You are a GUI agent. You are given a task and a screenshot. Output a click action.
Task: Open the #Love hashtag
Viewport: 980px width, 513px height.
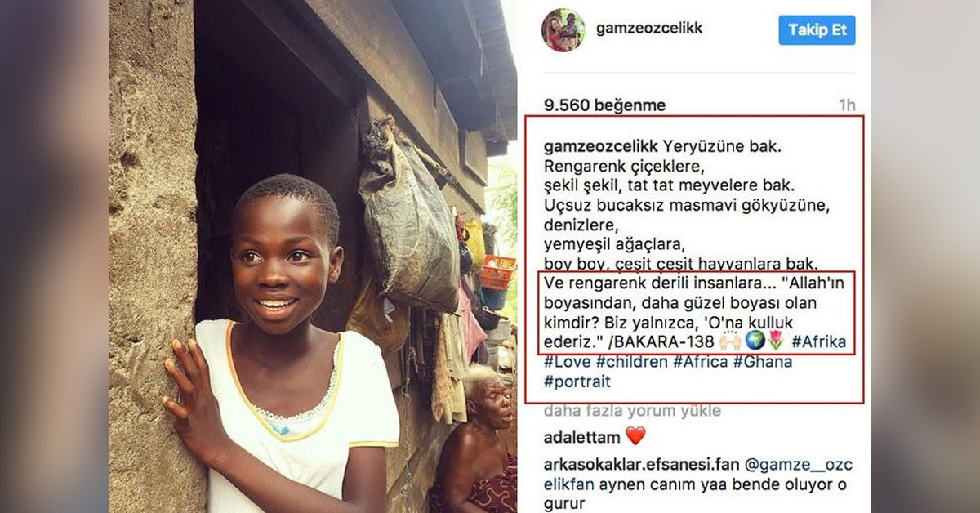[569, 361]
